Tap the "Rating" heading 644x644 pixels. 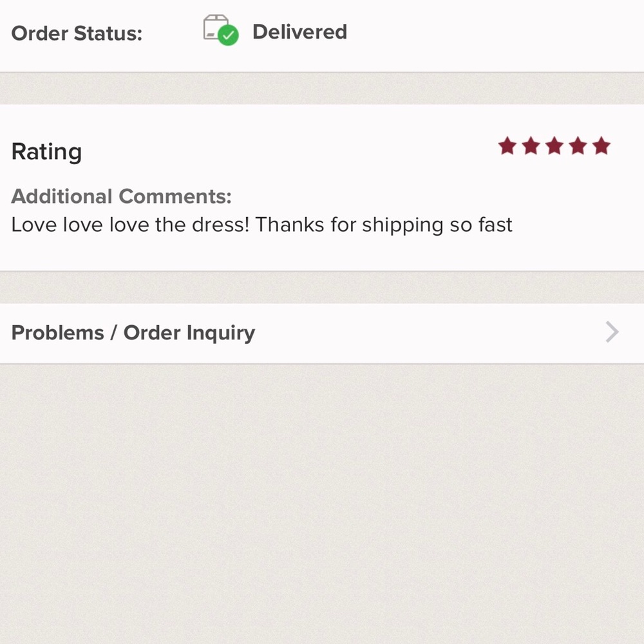[46, 152]
